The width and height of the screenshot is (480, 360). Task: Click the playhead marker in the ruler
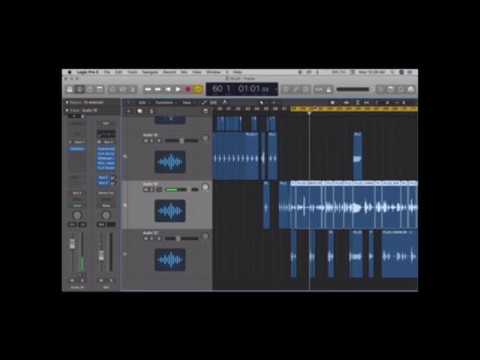(x=309, y=114)
